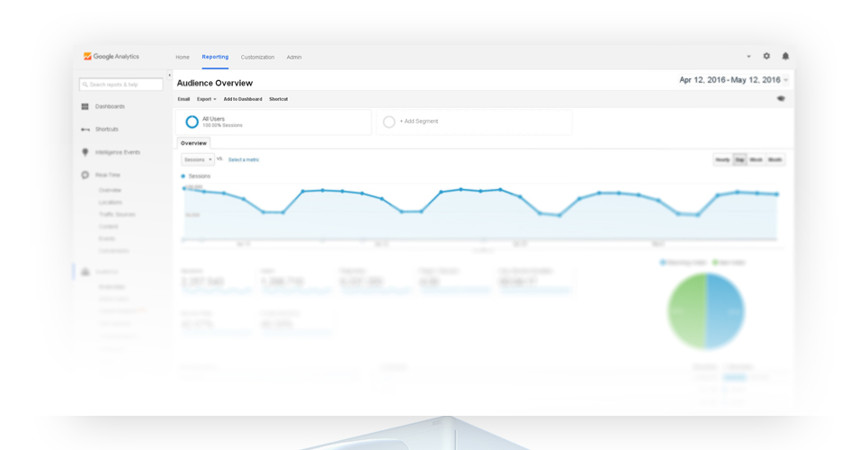868x450 pixels.
Task: Click the graduation cap education icon
Action: click(x=781, y=99)
